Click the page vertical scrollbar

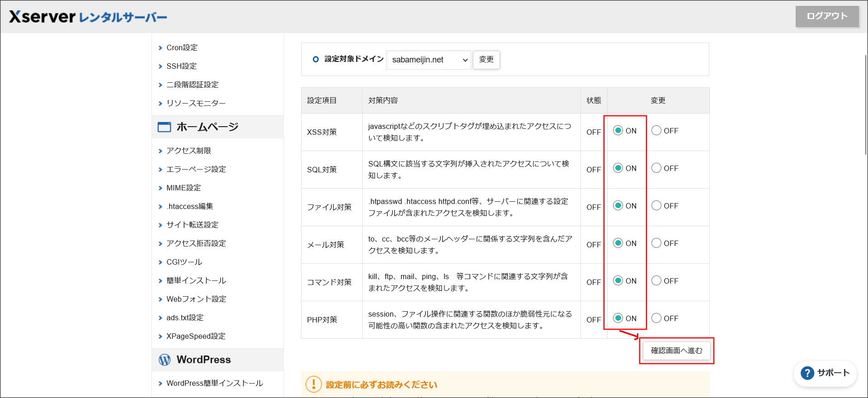pos(865,104)
